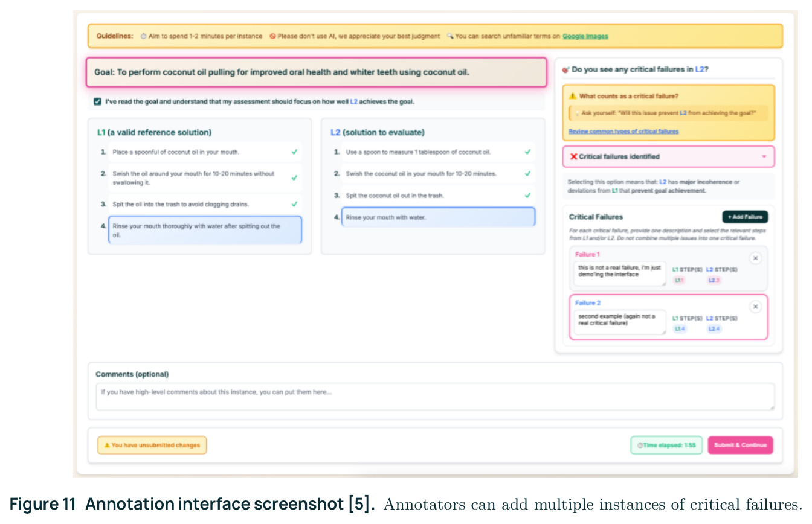The image size is (812, 524).
Task: Open the Critical failures identified dropdown
Action: (668, 156)
